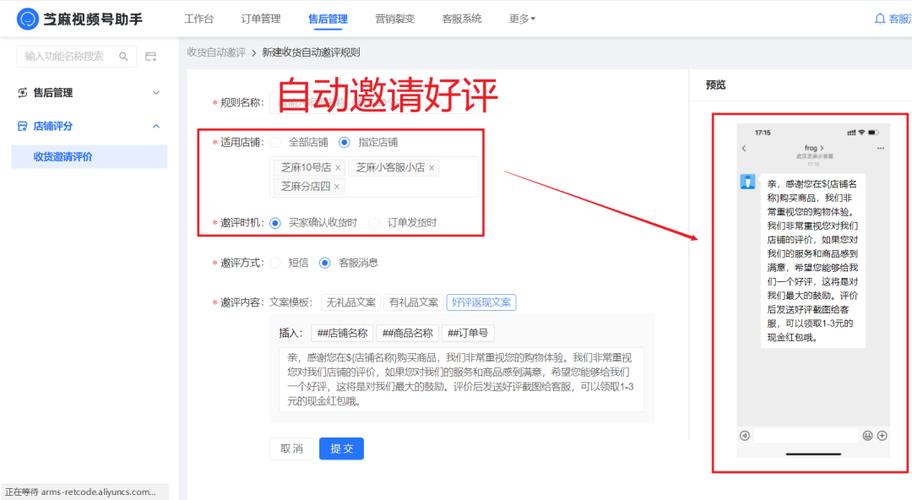Image resolution: width=912 pixels, height=500 pixels.
Task: Select 指定店铺 radio option
Action: [344, 142]
